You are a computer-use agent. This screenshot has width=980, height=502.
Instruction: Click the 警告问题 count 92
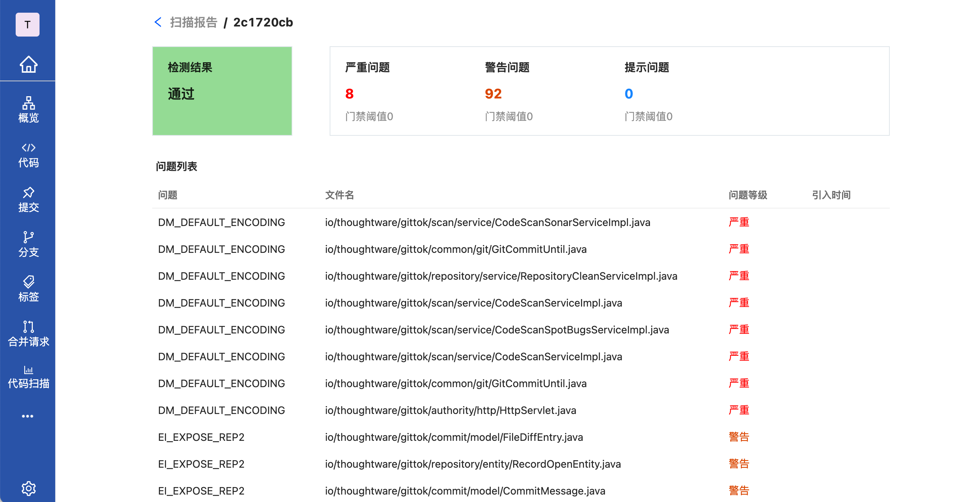click(x=493, y=94)
